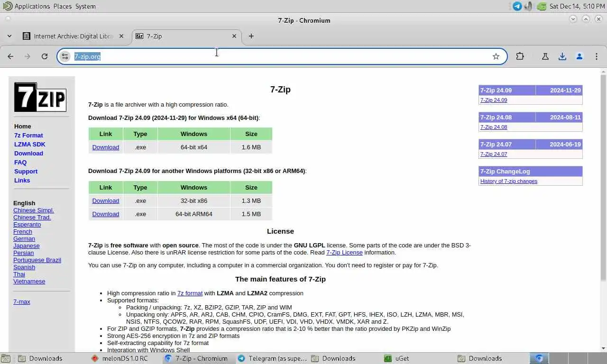Viewport: 607px width, 364px height.
Task: Switch language to Vietnamese
Action: (x=29, y=282)
